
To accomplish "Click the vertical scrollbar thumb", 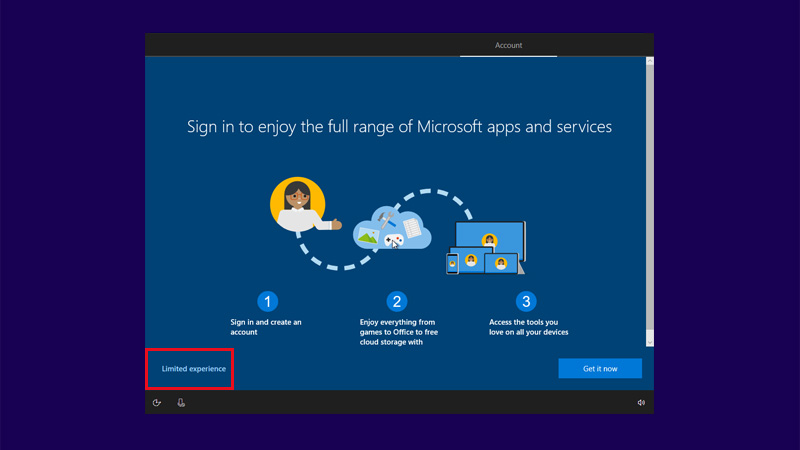I will tap(649, 197).
